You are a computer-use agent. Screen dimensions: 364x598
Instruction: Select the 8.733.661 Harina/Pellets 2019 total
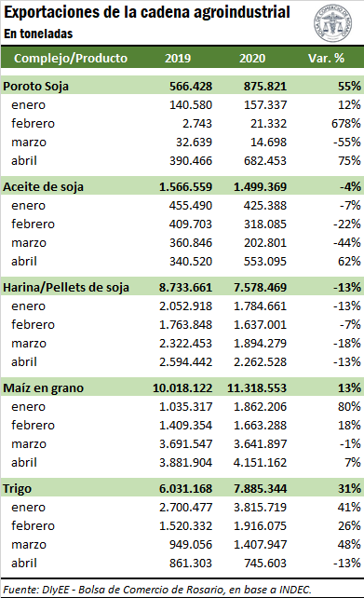(185, 287)
